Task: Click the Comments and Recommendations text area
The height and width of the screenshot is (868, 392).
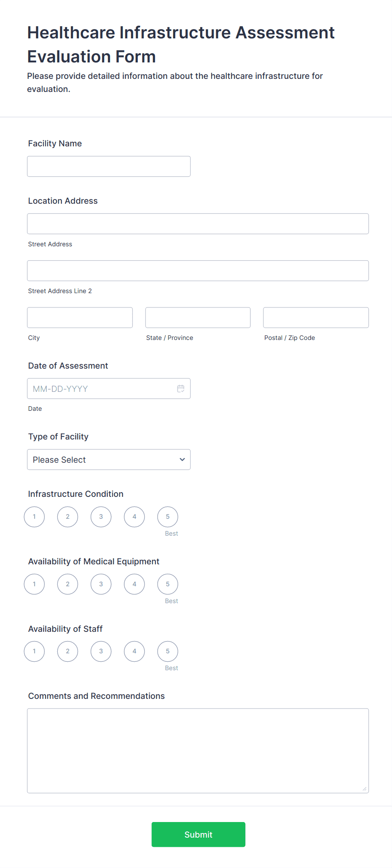Action: coord(198,750)
